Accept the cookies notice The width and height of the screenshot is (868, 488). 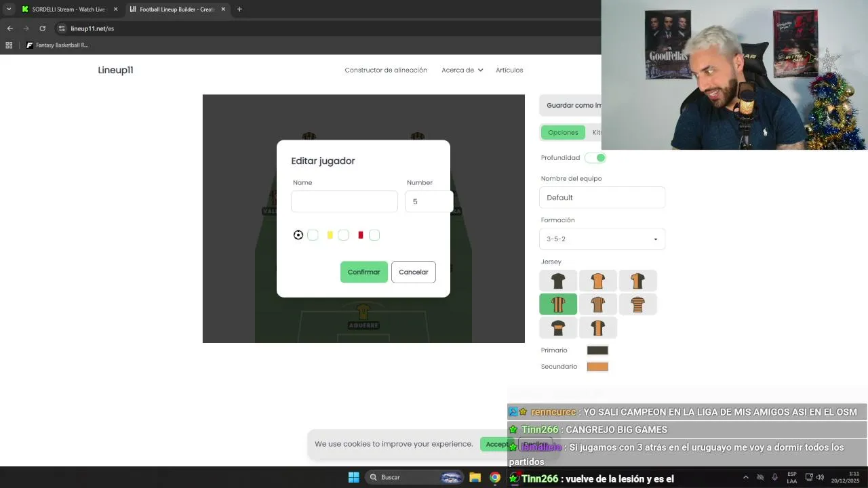497,444
